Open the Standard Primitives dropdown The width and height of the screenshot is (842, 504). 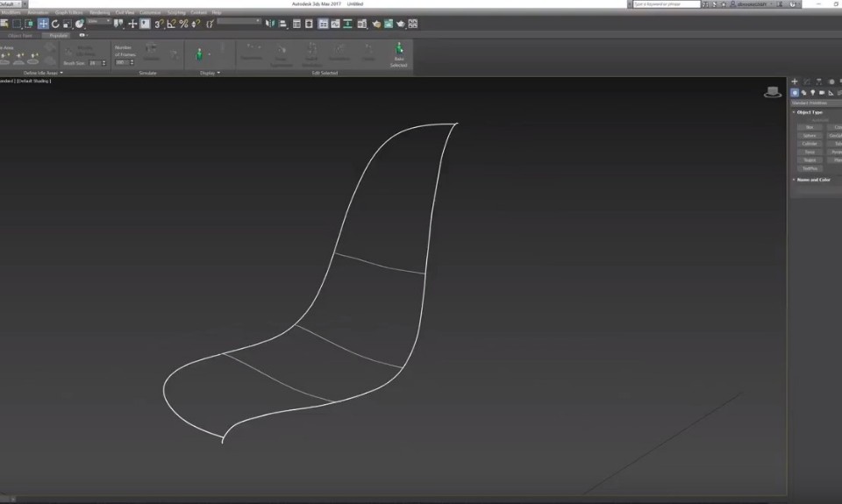tap(816, 103)
